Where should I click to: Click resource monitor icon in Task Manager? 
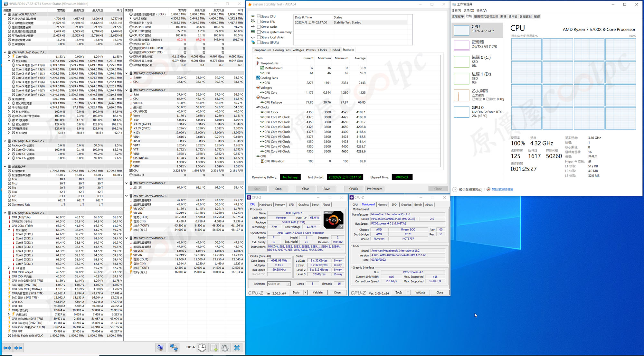pos(488,189)
